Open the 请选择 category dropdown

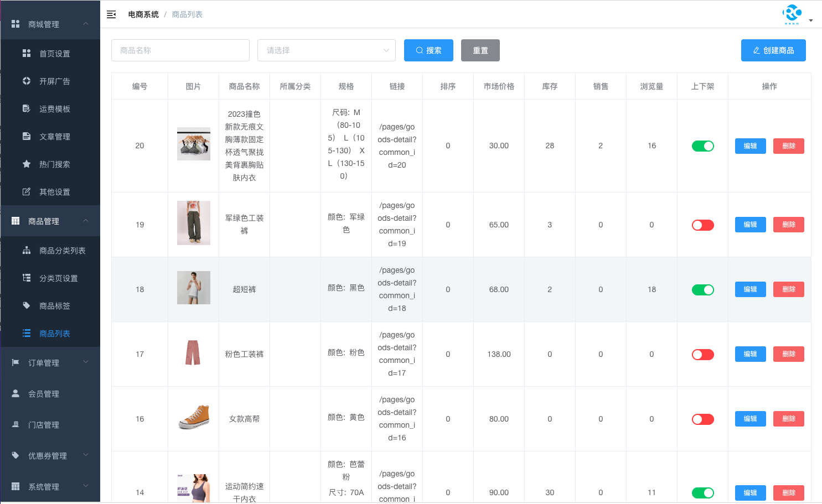tap(326, 50)
